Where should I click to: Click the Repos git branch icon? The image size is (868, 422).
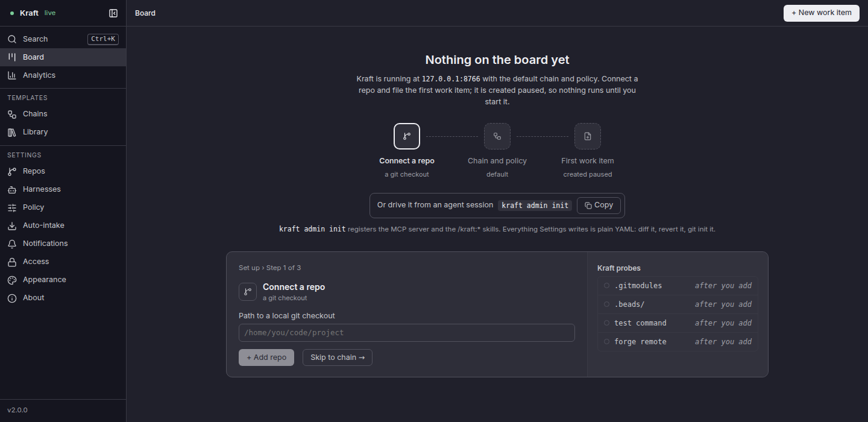[11, 171]
